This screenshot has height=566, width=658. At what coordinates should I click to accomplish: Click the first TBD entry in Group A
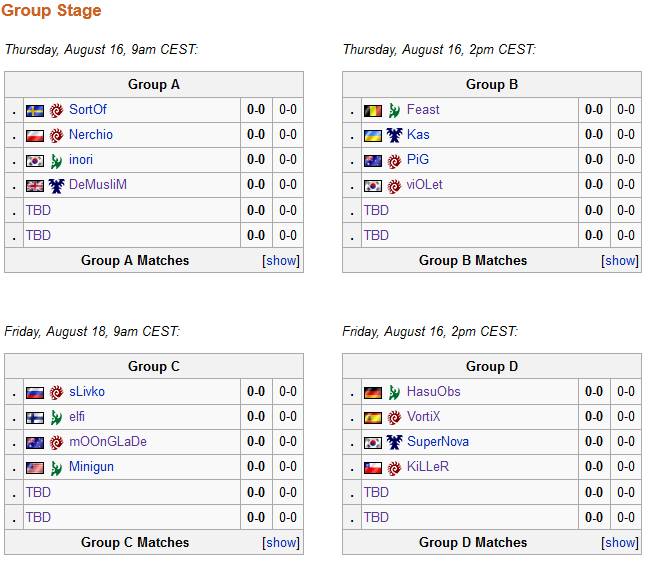[38, 210]
